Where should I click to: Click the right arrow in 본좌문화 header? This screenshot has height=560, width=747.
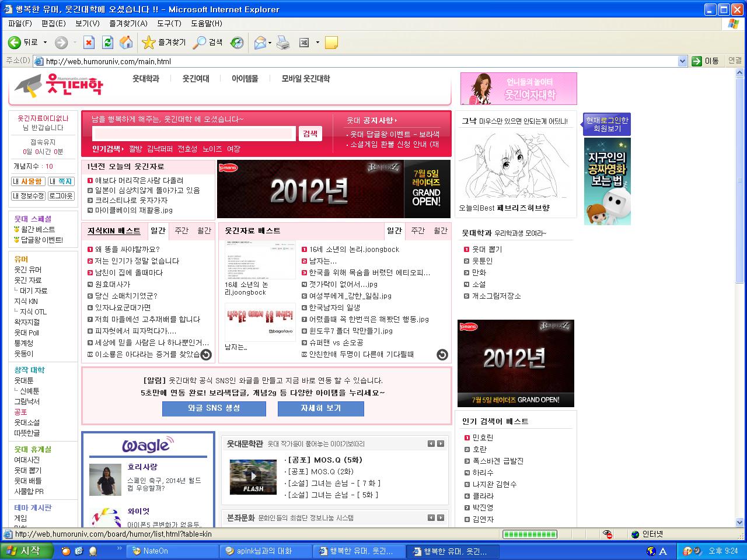pyautogui.click(x=441, y=517)
